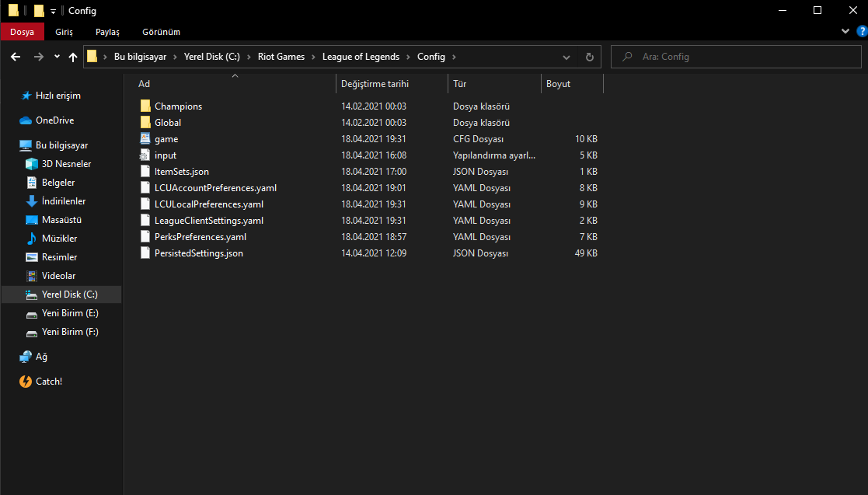This screenshot has width=868, height=495.
Task: Click the Champions folder icon
Action: pos(145,106)
